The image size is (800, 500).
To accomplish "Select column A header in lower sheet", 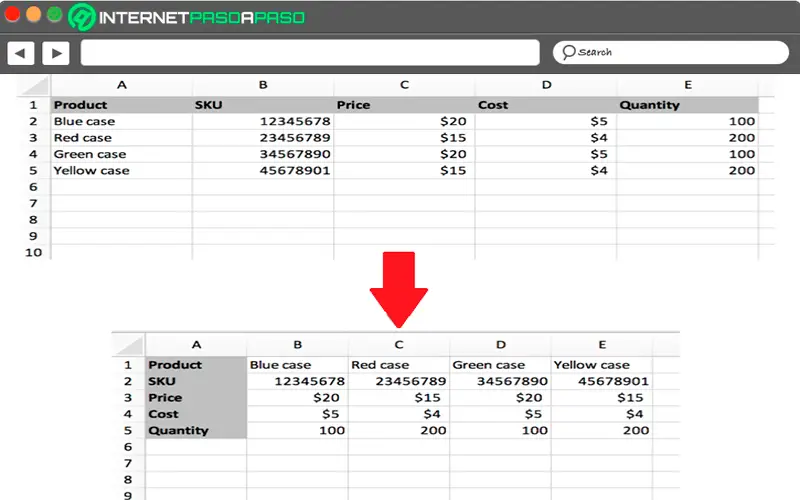I will click(196, 345).
